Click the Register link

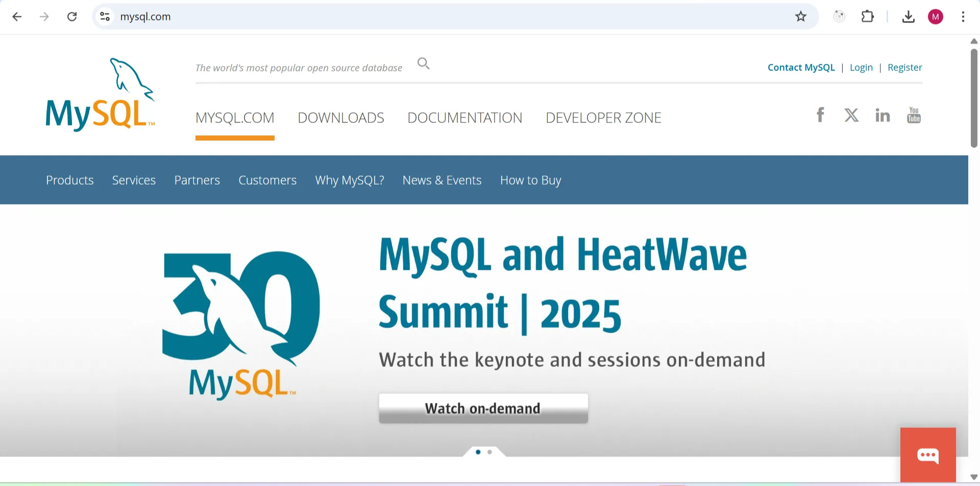(904, 67)
